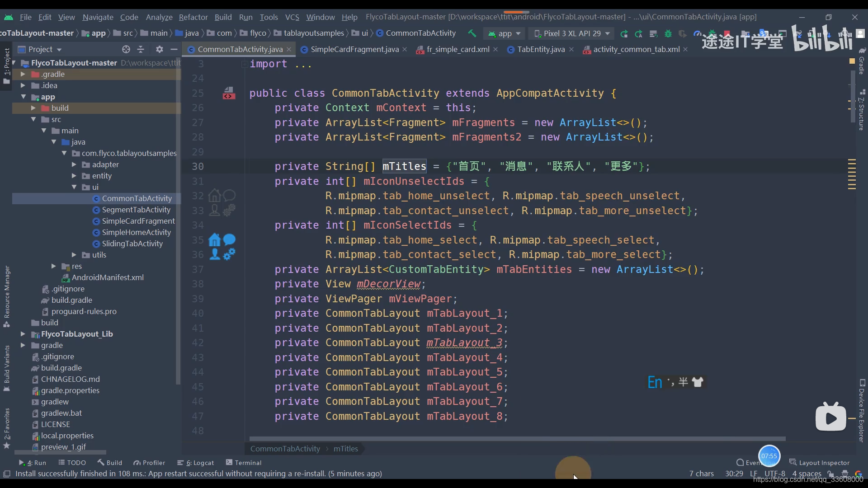Click mTitles in bottom breadcrumb
The height and width of the screenshot is (488, 868).
pos(345,449)
